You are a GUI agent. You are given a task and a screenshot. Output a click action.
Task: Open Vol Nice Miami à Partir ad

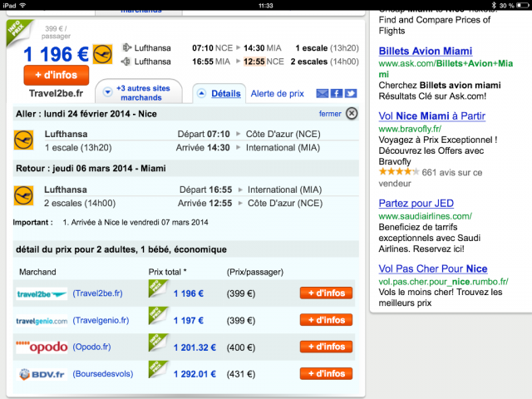(432, 116)
